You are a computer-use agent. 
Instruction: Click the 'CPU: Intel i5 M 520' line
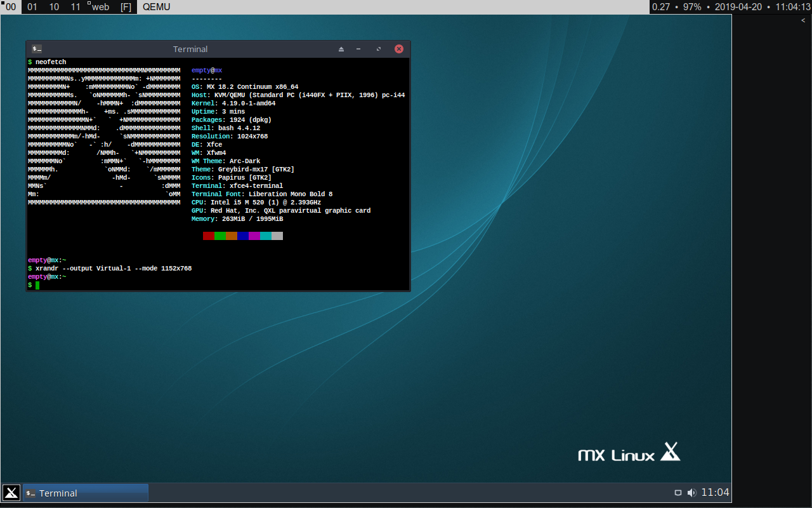coord(256,203)
